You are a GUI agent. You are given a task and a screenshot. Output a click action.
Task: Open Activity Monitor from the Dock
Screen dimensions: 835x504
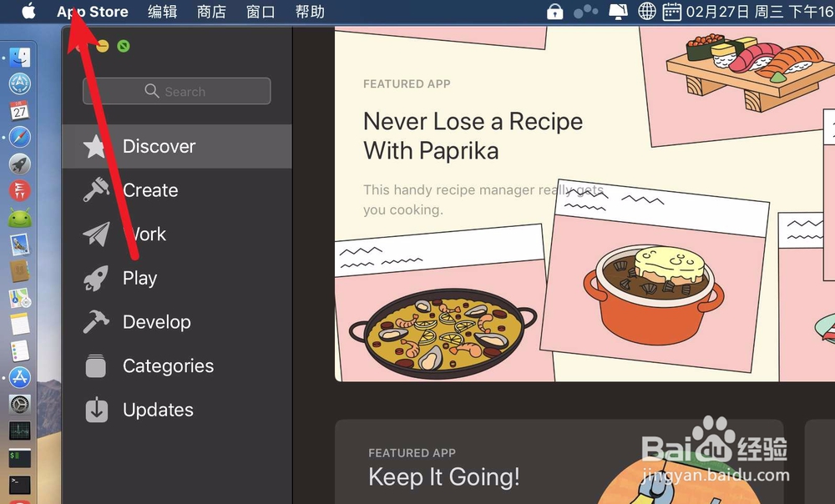coord(20,431)
